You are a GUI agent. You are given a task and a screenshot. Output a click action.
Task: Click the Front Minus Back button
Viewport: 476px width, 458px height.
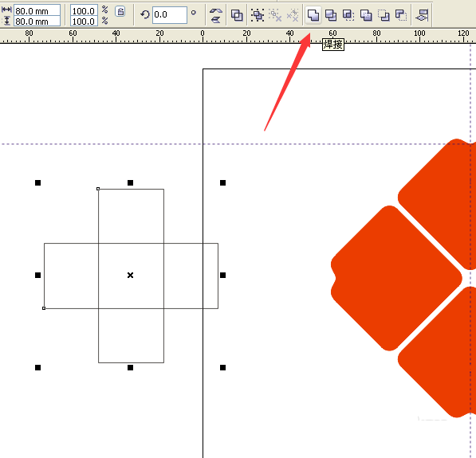coord(384,14)
